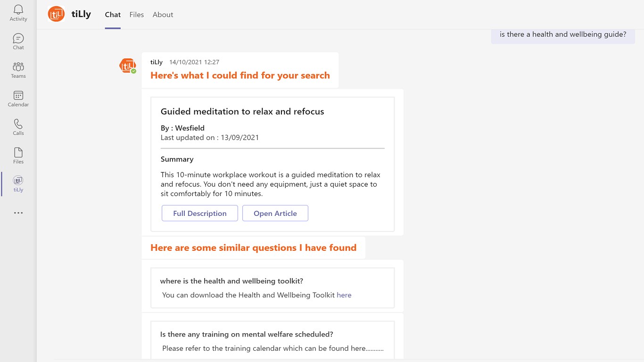
Task: Click the 'Guided meditation to relax and refocus' title
Action: [x=242, y=112]
